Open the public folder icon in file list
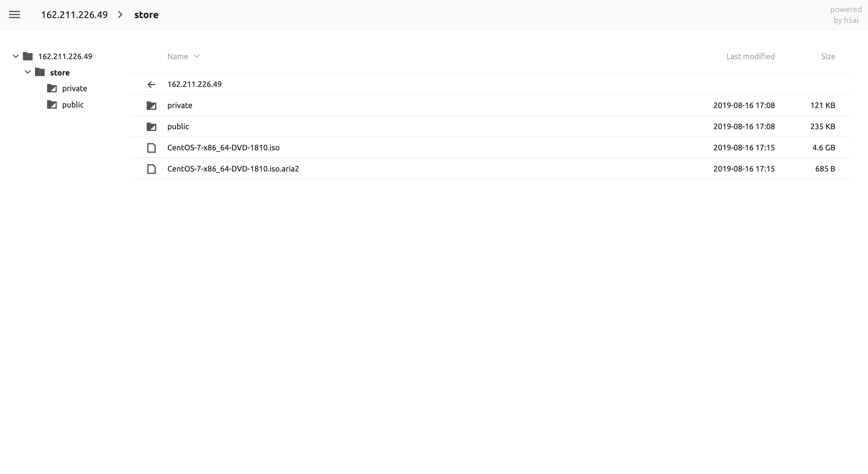The width and height of the screenshot is (868, 474). click(x=152, y=127)
